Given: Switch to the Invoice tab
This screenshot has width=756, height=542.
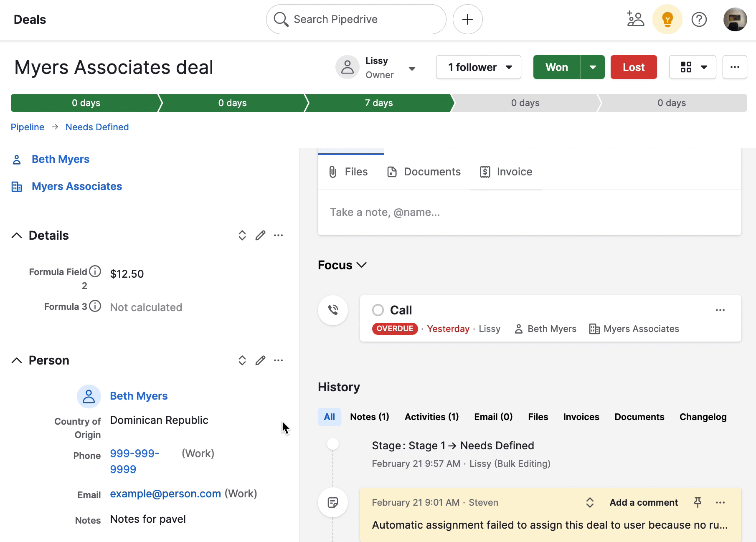Looking at the screenshot, I should coord(506,172).
